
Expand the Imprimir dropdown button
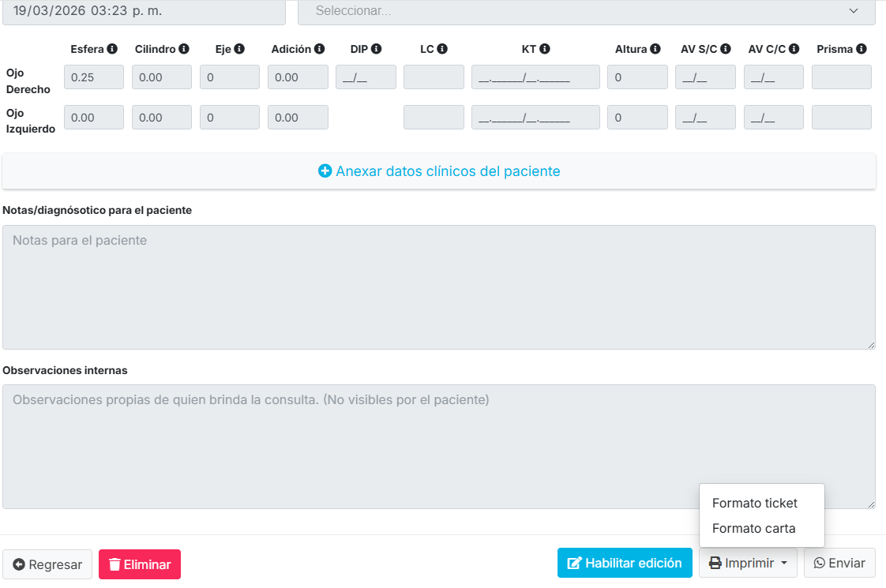747,564
